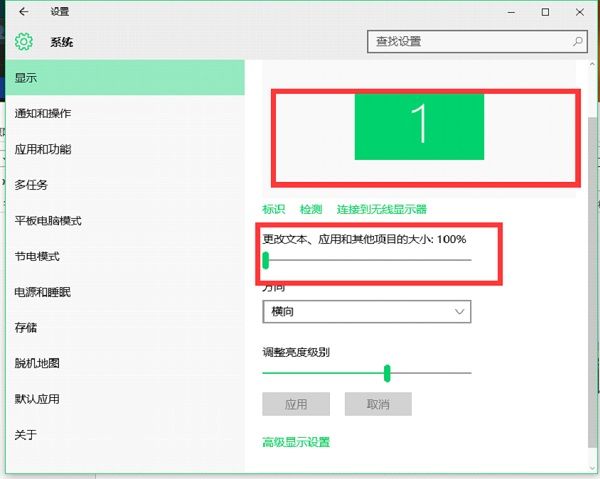Minimize the settings window
This screenshot has width=600, height=479.
pos(511,12)
